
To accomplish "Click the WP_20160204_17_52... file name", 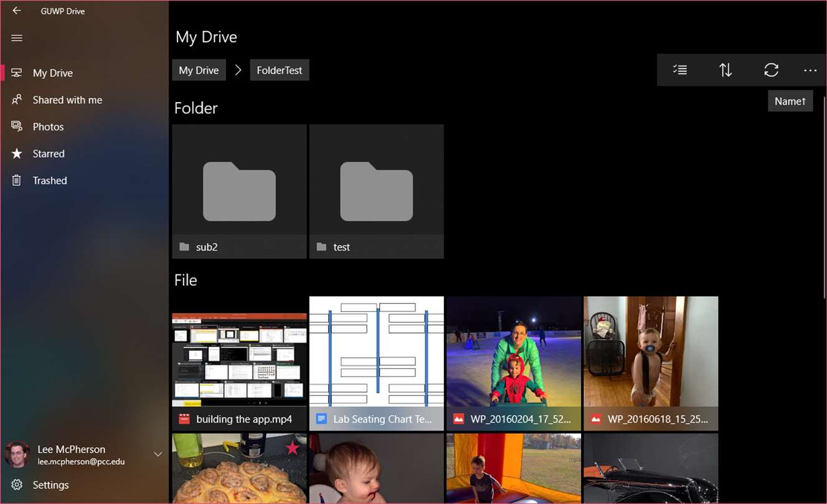I will [x=521, y=419].
